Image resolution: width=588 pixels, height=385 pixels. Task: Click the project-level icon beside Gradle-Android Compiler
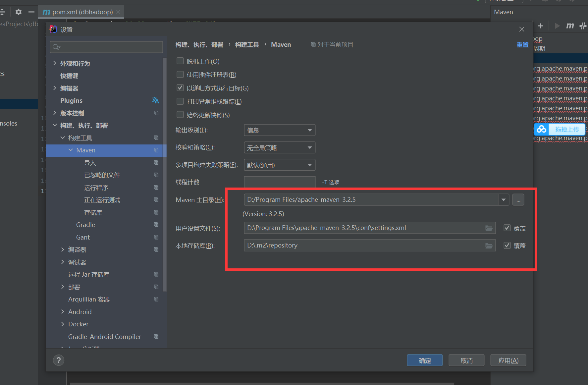[x=156, y=337]
